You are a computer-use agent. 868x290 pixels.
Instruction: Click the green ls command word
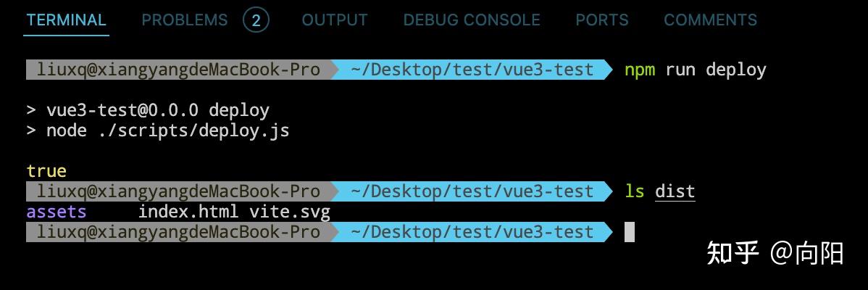pyautogui.click(x=634, y=191)
